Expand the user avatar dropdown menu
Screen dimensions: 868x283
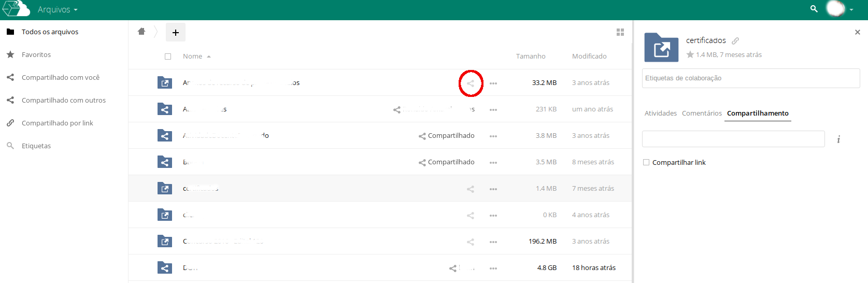click(x=851, y=9)
